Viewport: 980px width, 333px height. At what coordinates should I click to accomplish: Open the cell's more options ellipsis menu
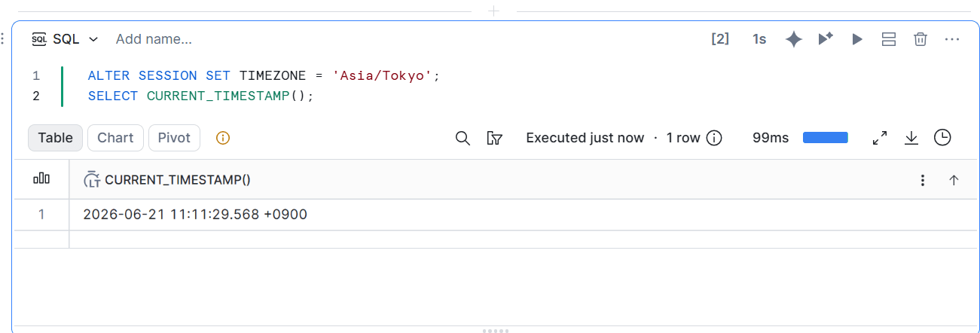pos(952,39)
